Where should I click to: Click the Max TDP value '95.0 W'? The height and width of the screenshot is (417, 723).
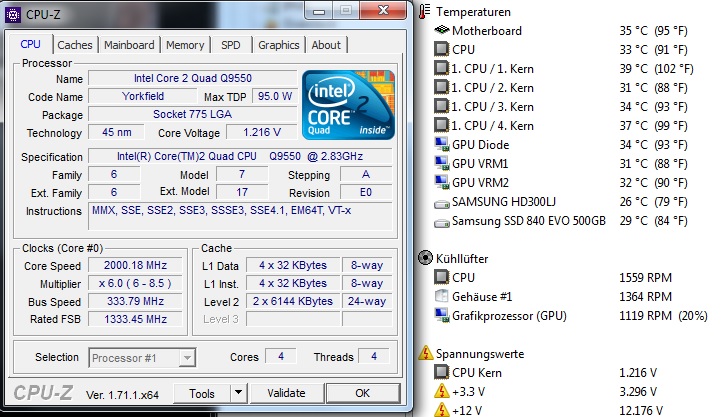[x=275, y=96]
